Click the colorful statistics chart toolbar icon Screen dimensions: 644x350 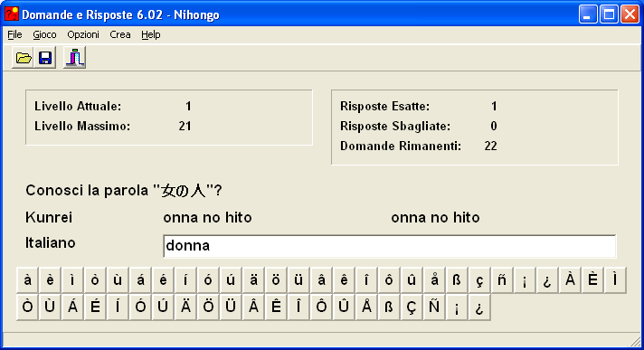pyautogui.click(x=75, y=58)
